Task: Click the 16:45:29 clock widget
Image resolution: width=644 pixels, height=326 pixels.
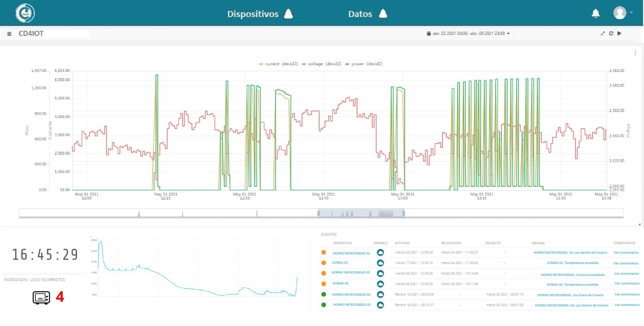Action: click(x=45, y=254)
